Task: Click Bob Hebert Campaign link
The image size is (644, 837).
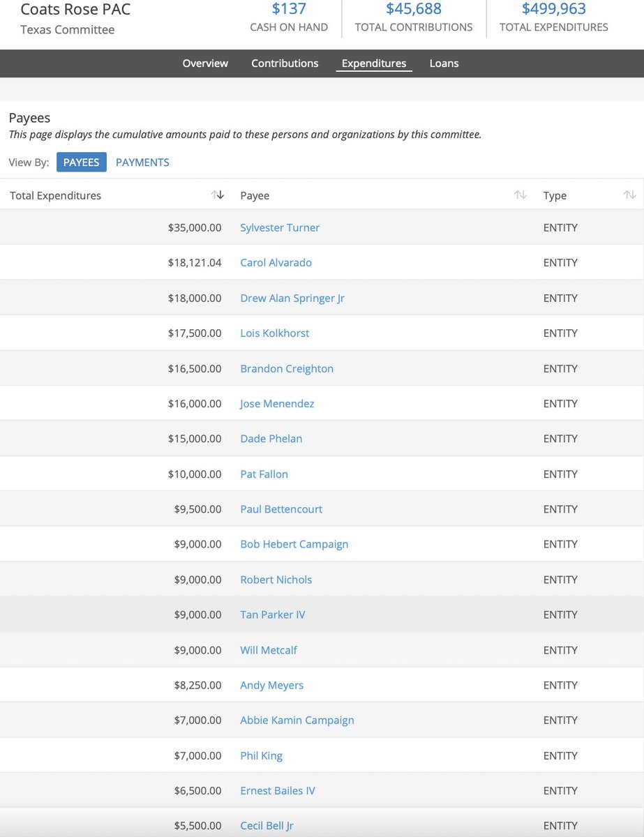Action: 294,544
